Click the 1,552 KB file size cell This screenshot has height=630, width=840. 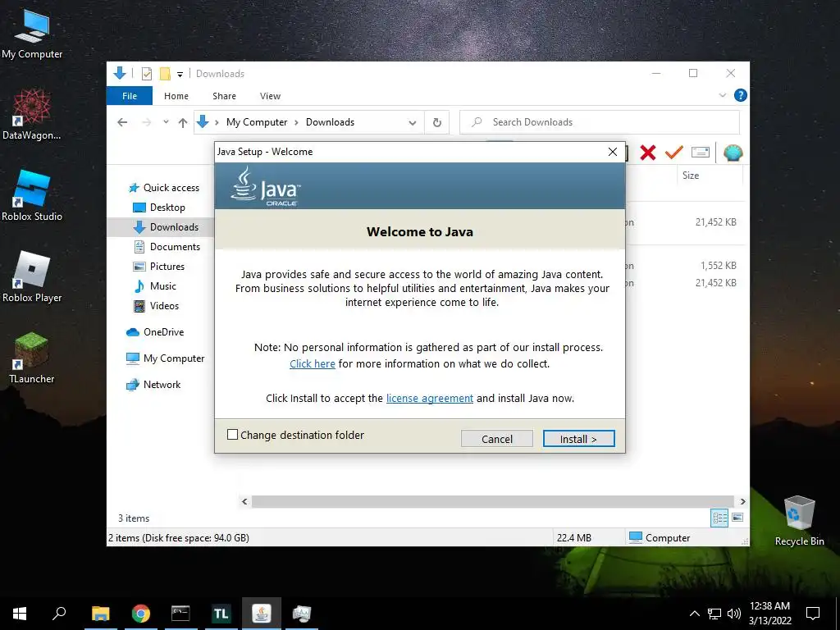coord(718,266)
